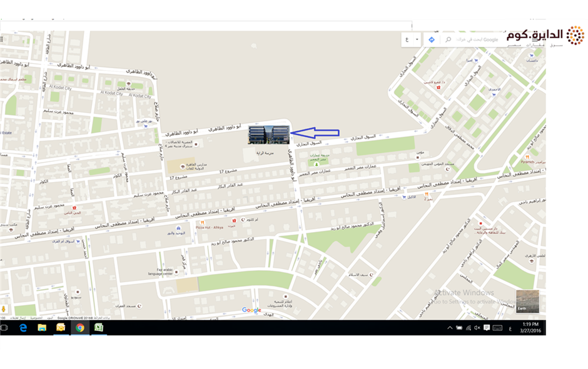Image resolution: width=588 pixels, height=369 pixels.
Task: Click the blue directions icon in search bar
Action: tap(431, 39)
